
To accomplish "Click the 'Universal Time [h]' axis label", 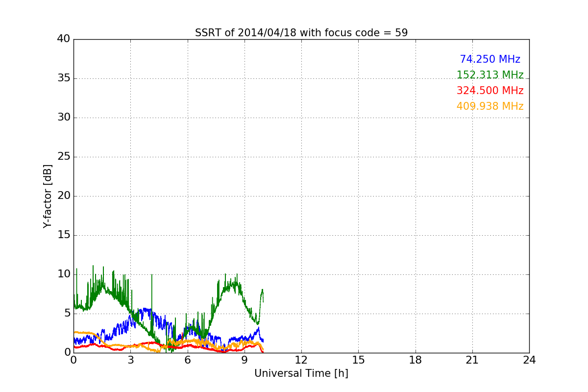I will [301, 373].
